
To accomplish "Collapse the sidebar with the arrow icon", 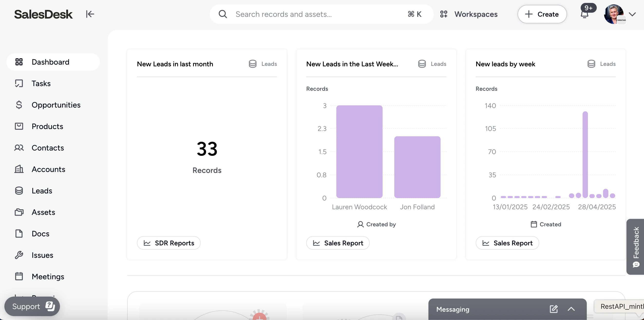I will click(x=90, y=14).
